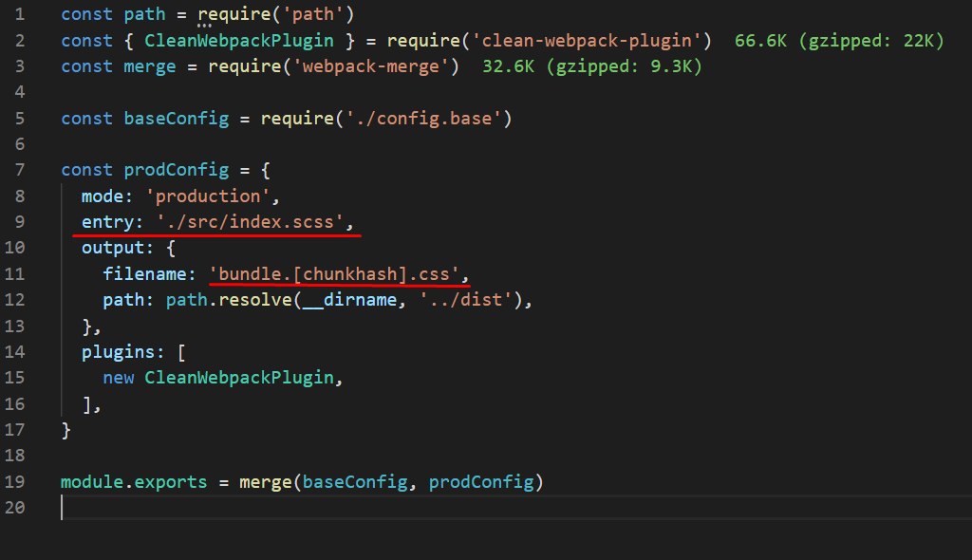
Task: Click the 66.6K (gzipped: 22K) size annotation
Action: (839, 41)
